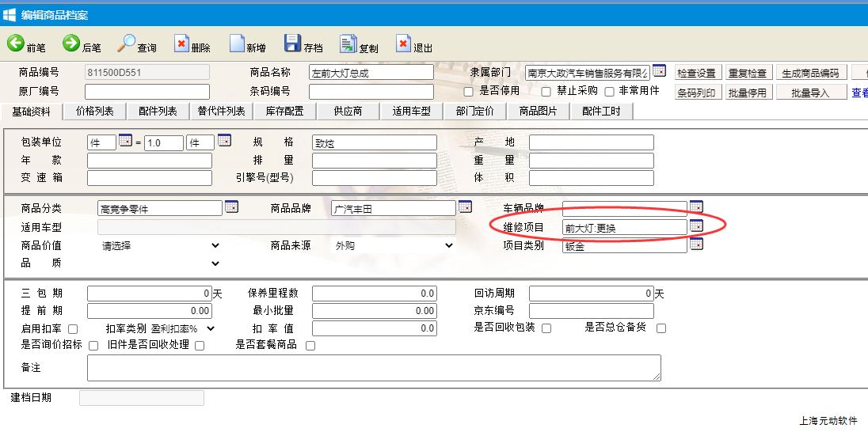Click the 复制 copy icon
The width and height of the screenshot is (868, 432).
[348, 44]
